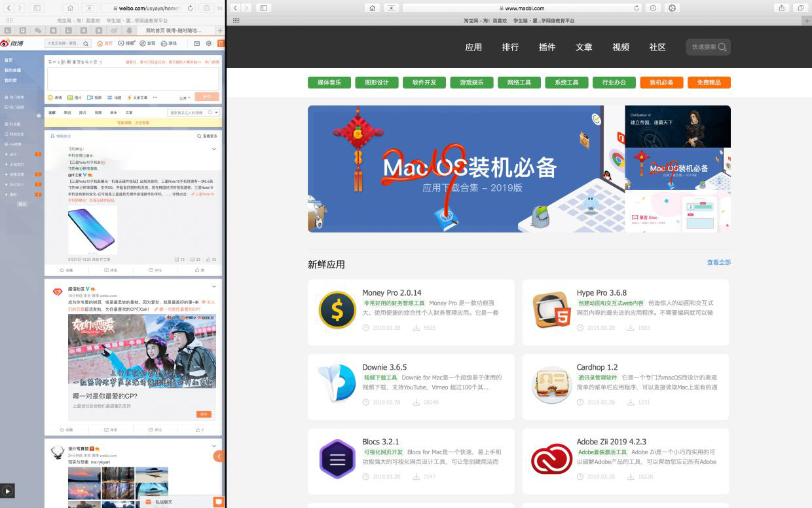Like the IT之家 Weibo post

pos(200,270)
